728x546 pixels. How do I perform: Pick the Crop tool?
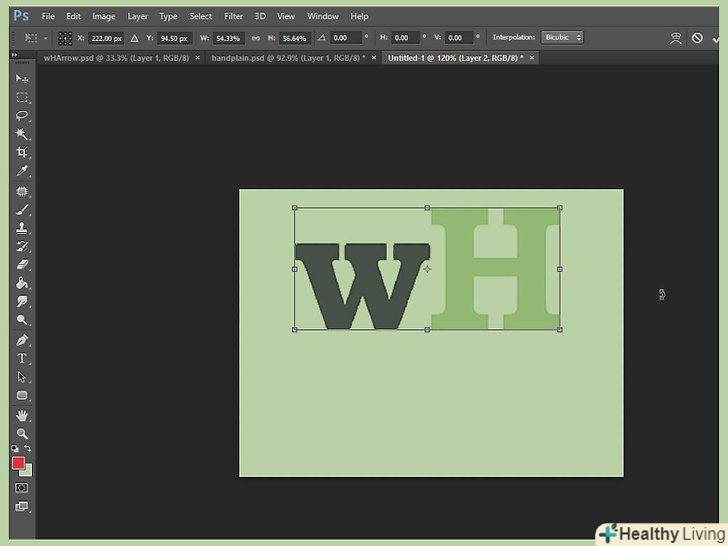pos(22,153)
